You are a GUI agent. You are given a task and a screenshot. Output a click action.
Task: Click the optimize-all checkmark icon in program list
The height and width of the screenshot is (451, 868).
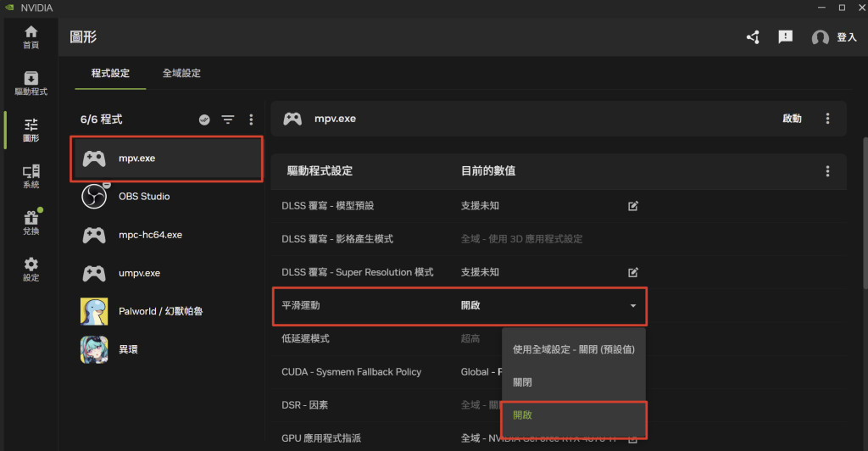tap(204, 120)
